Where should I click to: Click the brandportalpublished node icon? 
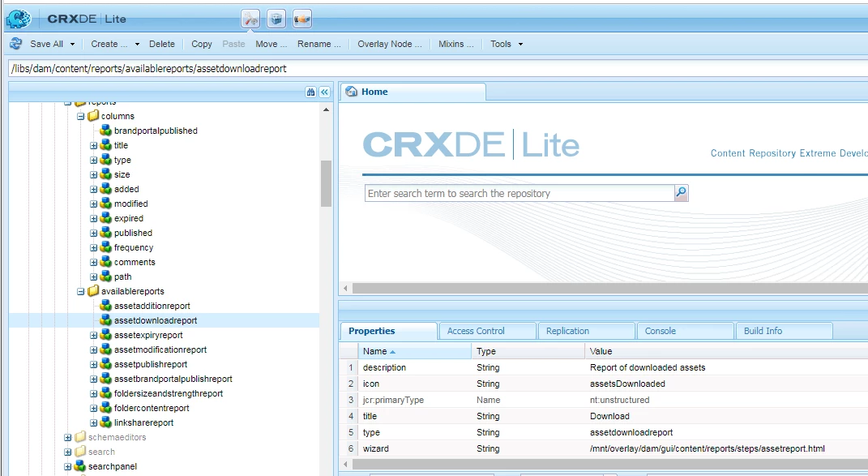tap(105, 131)
